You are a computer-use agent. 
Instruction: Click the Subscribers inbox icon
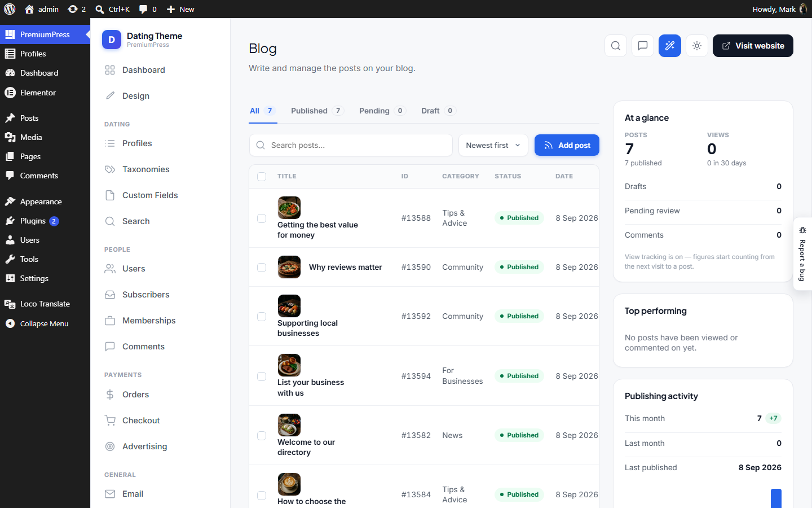(110, 295)
